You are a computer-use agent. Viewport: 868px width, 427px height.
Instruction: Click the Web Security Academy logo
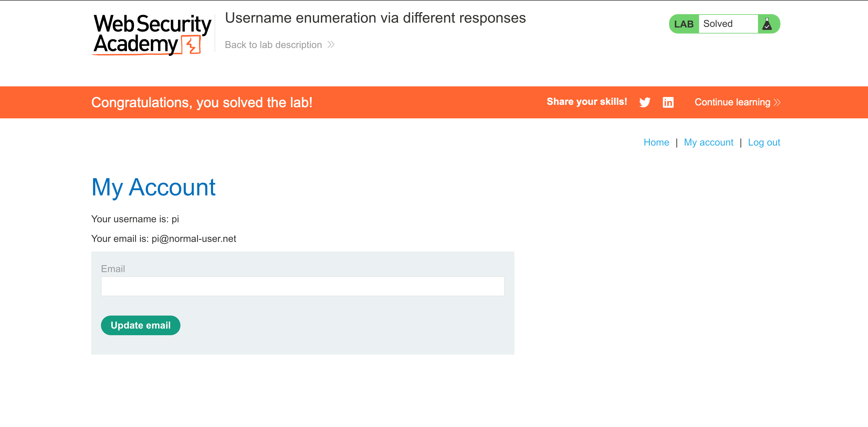[x=152, y=34]
